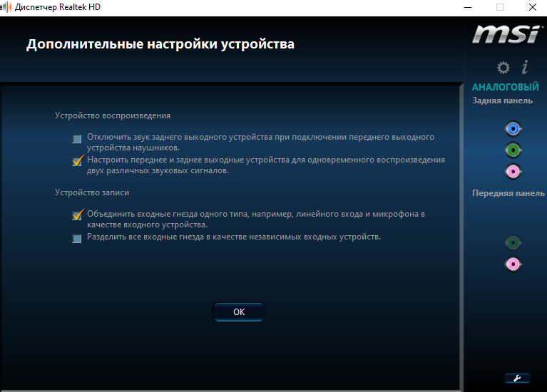Uncheck simultaneous playback of two audio streams
Screen dimensions: 547x392
[77, 161]
